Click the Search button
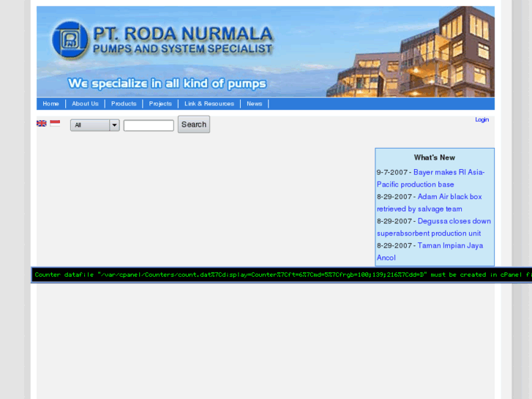The height and width of the screenshot is (399, 532). tap(194, 124)
